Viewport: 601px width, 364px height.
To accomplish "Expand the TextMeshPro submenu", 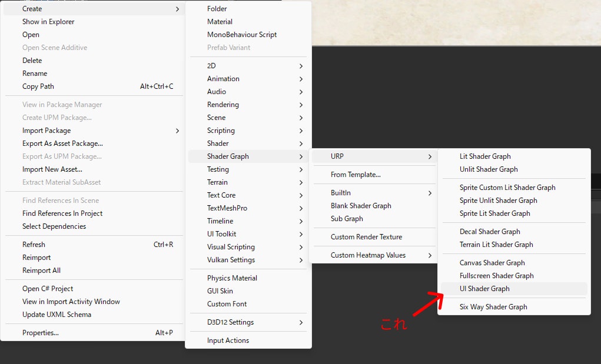I will tap(248, 208).
